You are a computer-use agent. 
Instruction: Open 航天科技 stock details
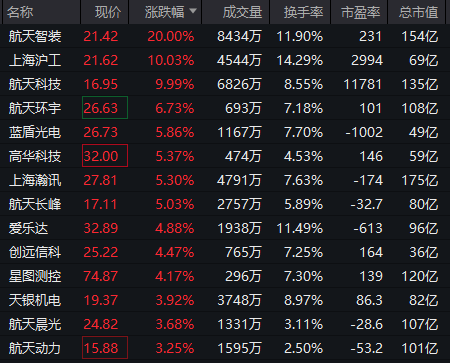[x=35, y=84]
